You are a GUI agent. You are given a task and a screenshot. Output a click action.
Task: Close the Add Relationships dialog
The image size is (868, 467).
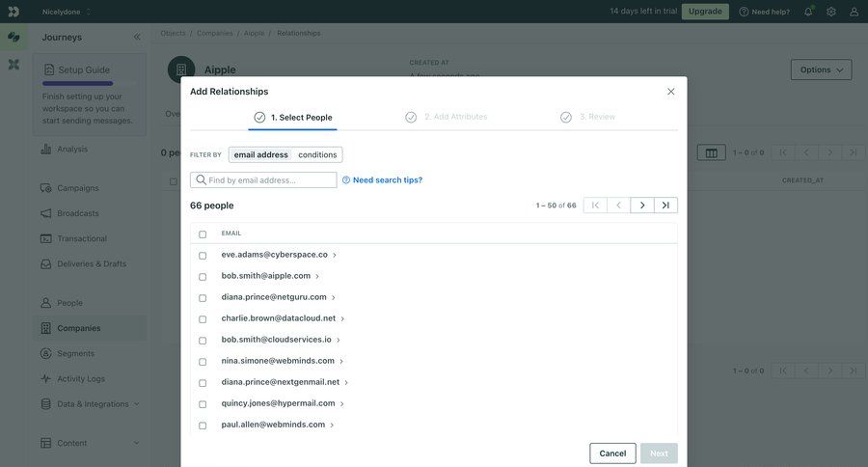[x=670, y=92]
